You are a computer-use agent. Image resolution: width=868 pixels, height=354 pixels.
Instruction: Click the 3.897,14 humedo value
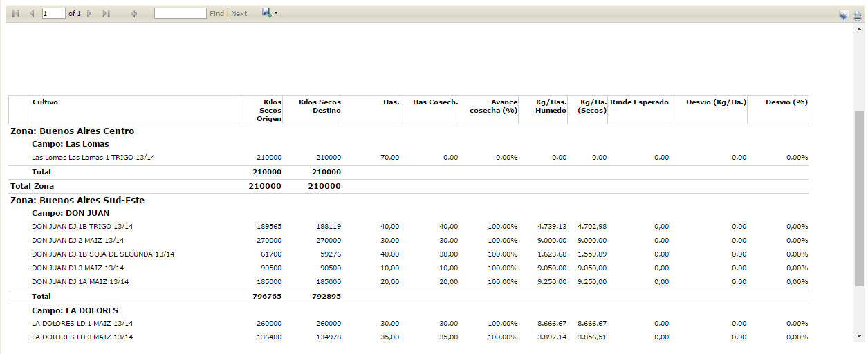click(x=552, y=337)
